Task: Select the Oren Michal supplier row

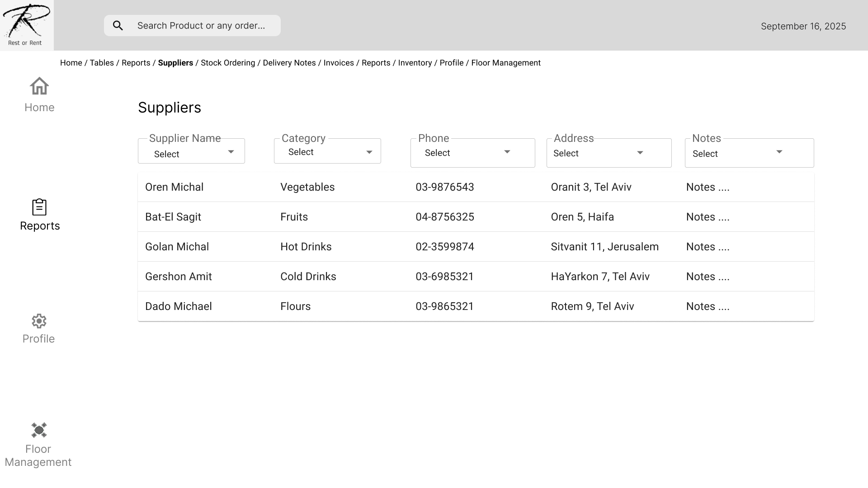Action: click(175, 187)
